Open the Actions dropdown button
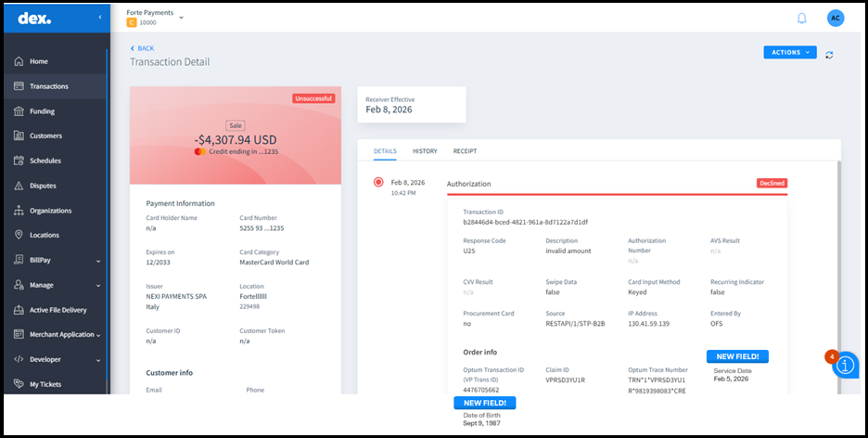The width and height of the screenshot is (868, 438). tap(789, 53)
